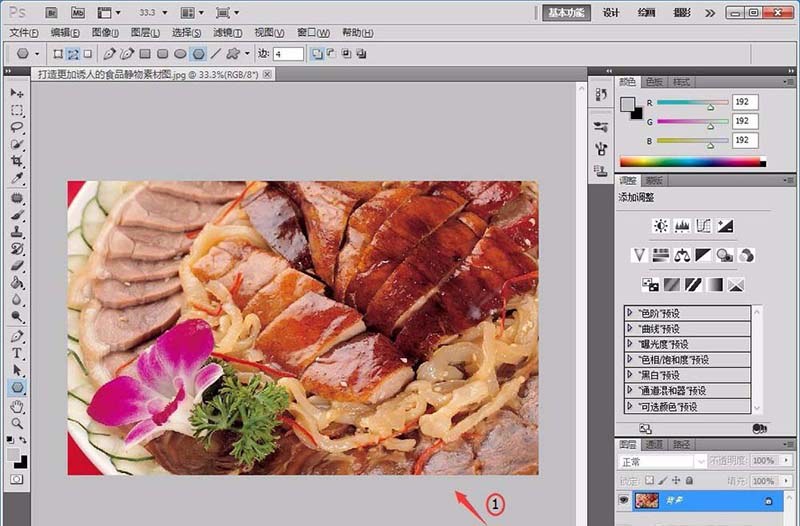Select the Type (T) tool

coord(17,352)
